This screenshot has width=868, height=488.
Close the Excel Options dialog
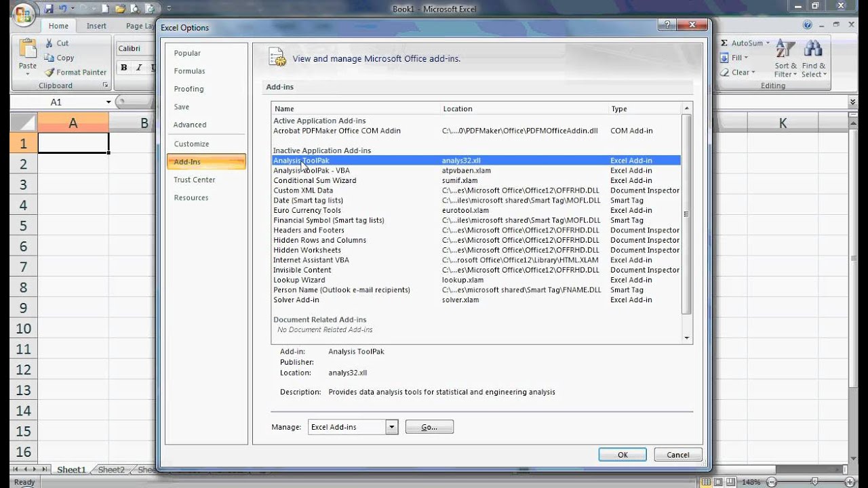(692, 26)
